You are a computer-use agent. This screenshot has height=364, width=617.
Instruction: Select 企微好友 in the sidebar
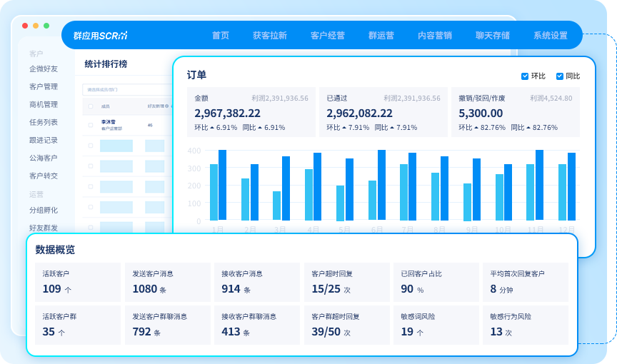coord(44,69)
